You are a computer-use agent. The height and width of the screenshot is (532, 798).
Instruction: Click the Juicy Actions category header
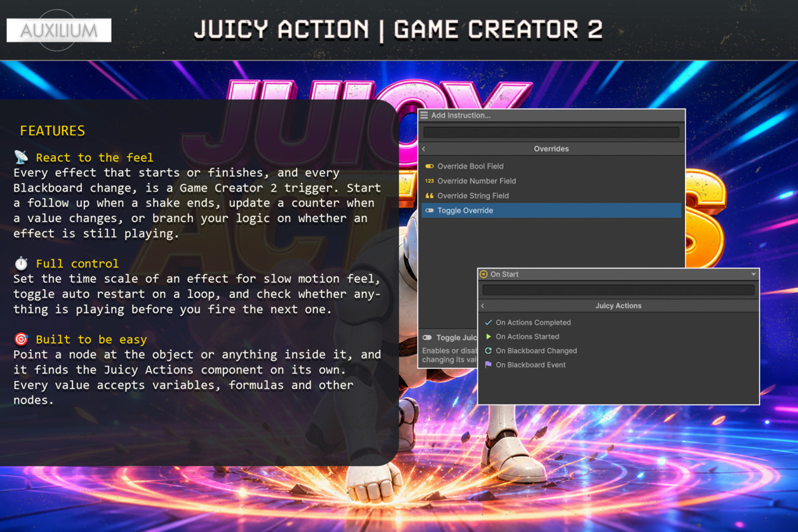(x=618, y=306)
